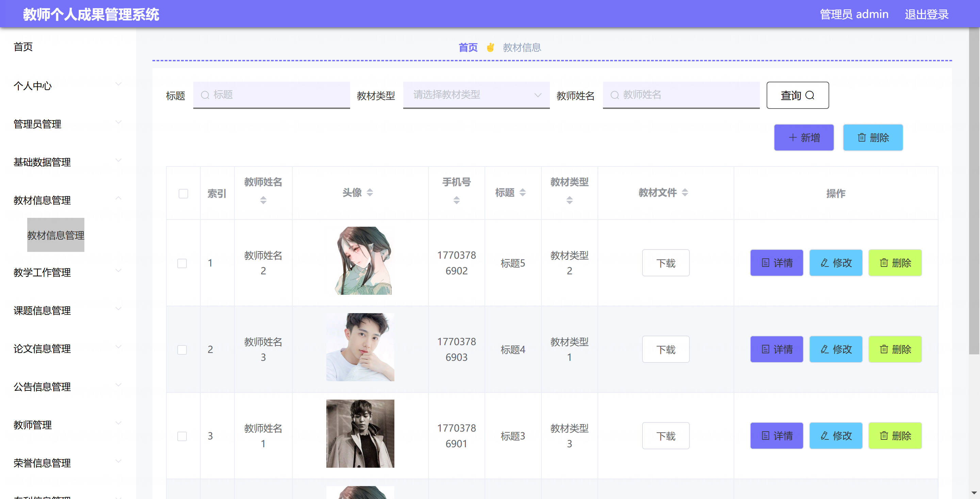Viewport: 980px width, 499px height.
Task: Click the 新增 button
Action: (x=804, y=138)
